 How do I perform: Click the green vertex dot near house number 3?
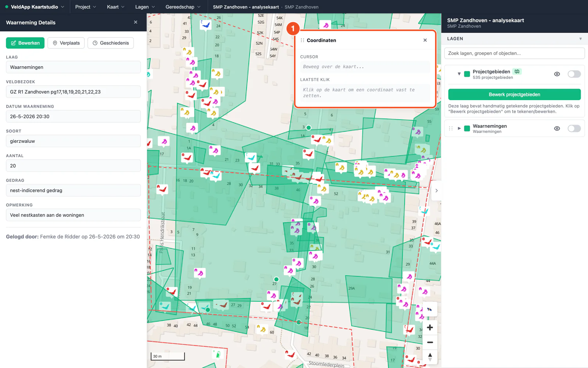[x=309, y=128]
